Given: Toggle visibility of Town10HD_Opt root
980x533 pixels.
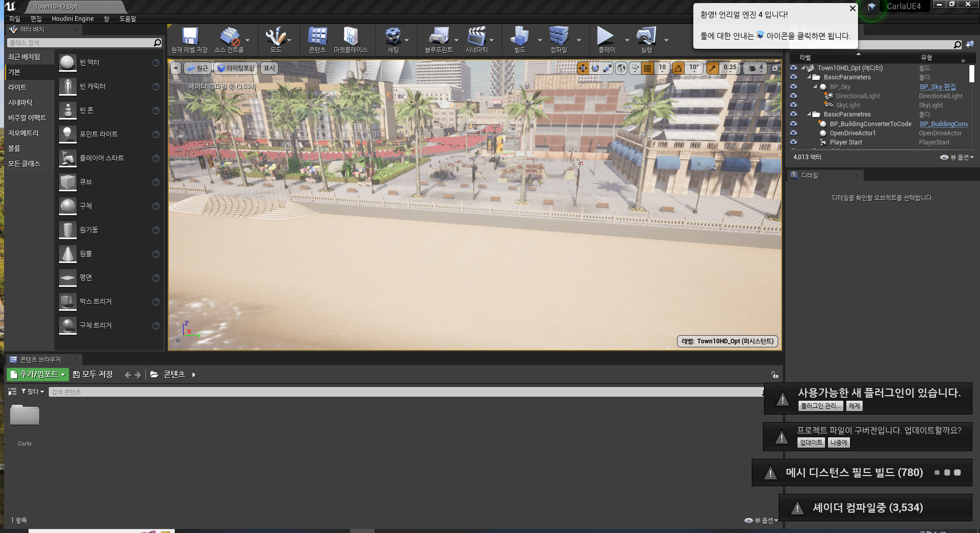Looking at the screenshot, I should pos(793,68).
